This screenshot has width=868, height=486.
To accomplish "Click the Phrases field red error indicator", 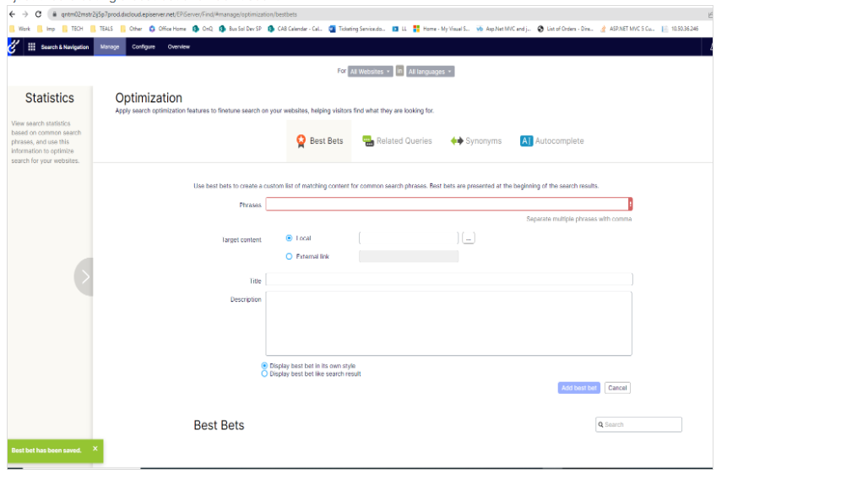I will (630, 204).
